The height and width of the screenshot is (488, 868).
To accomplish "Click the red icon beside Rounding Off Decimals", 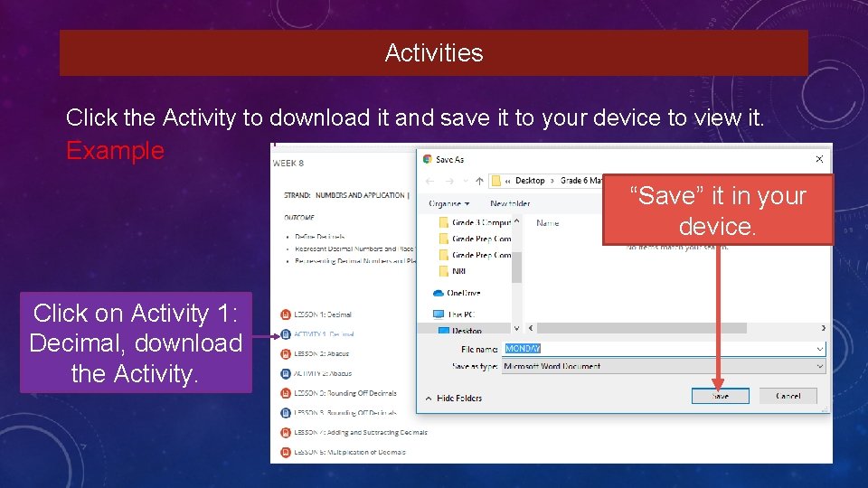I will click(286, 393).
